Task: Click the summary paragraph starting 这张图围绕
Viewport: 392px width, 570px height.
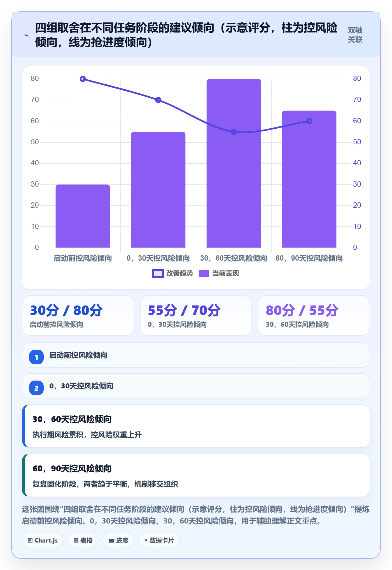Action: [196, 515]
